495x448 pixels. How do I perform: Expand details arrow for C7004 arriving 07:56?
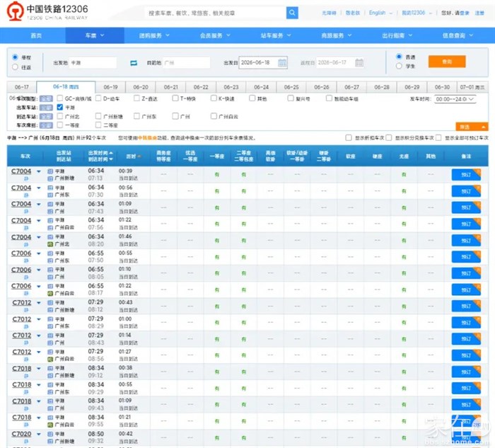pos(39,221)
